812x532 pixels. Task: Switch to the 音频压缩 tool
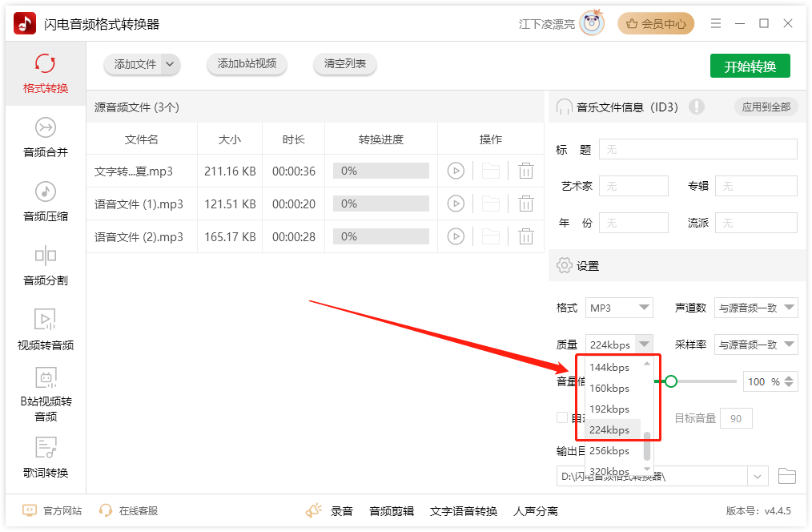point(46,199)
